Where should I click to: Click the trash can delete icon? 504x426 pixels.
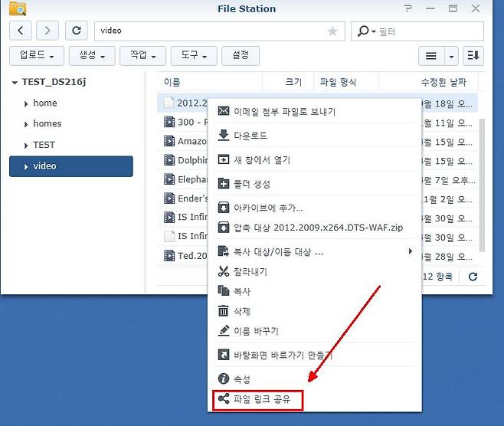[x=224, y=311]
